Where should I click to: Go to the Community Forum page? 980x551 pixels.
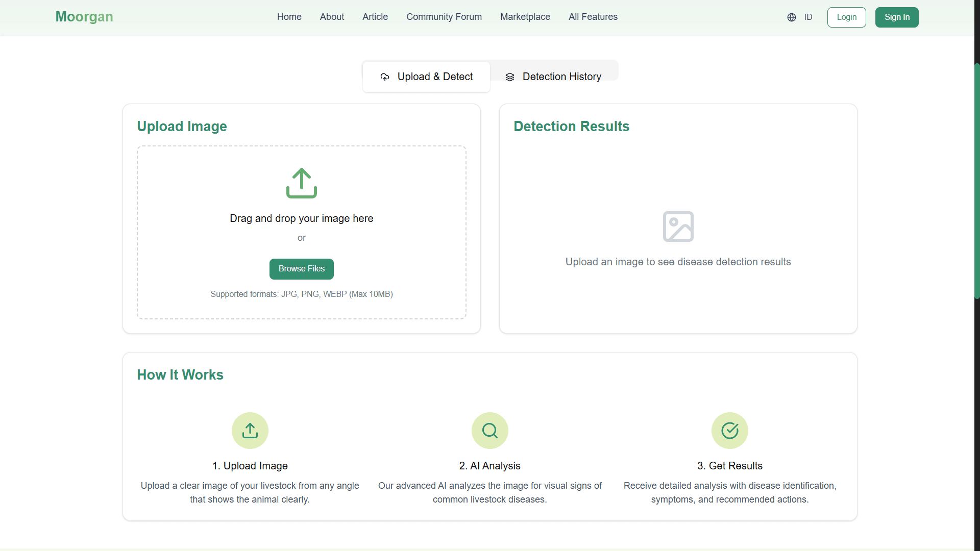point(444,17)
